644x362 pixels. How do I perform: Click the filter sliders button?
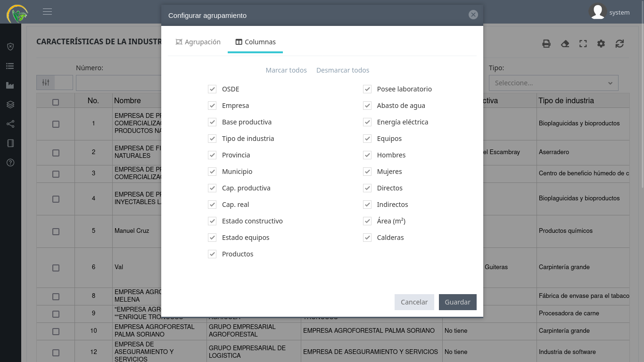pyautogui.click(x=46, y=82)
